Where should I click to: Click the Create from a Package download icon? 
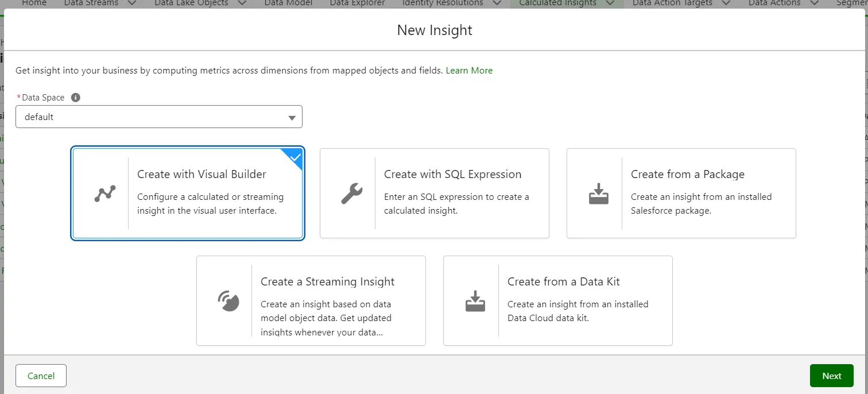(x=598, y=194)
